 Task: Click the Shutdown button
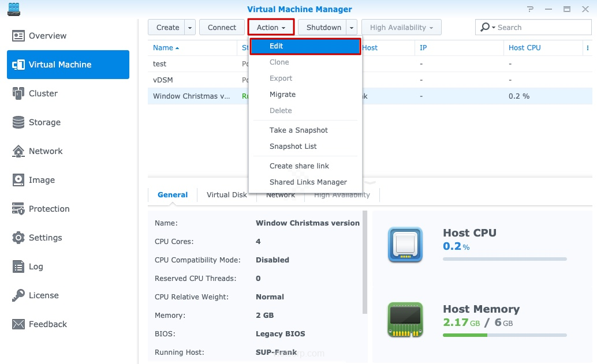323,28
